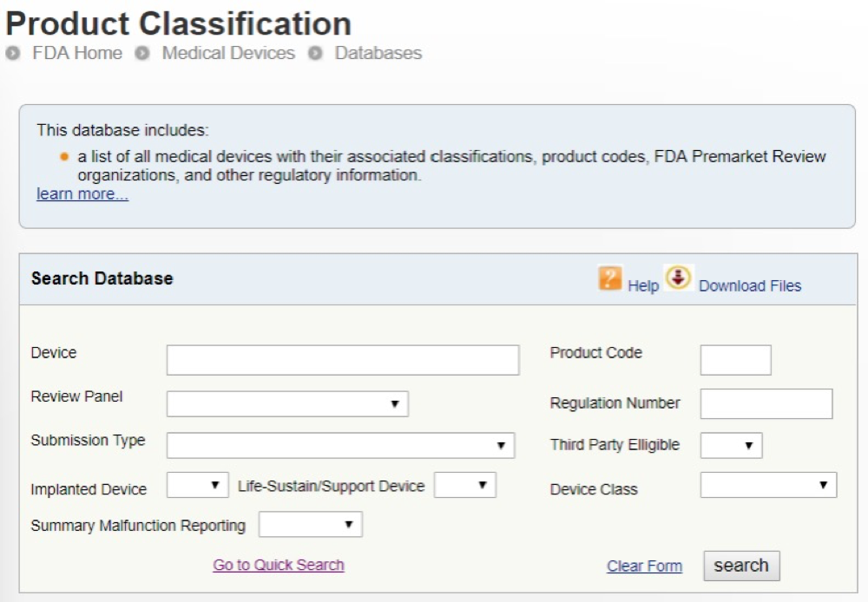Open the Device Class dropdown
Image resolution: width=868 pixels, height=602 pixels.
coord(768,486)
